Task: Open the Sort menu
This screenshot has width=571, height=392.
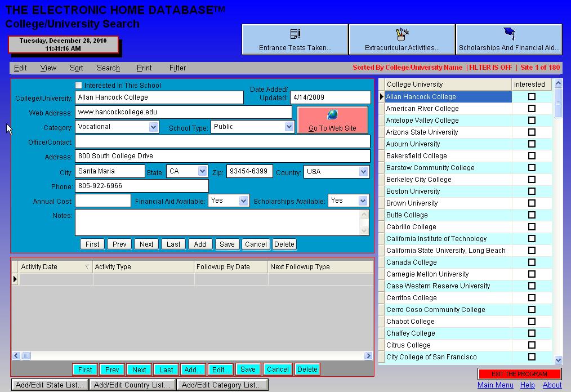Action: pos(76,68)
